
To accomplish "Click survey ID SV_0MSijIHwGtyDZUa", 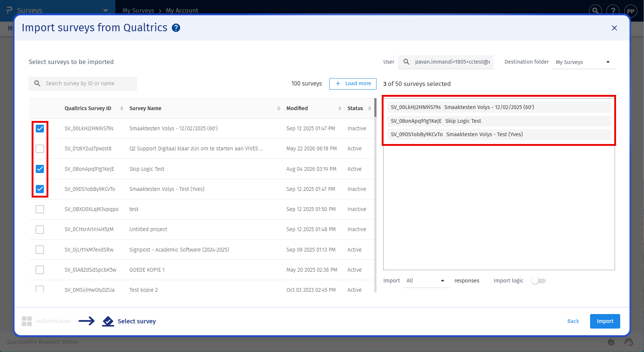I will 90,290.
